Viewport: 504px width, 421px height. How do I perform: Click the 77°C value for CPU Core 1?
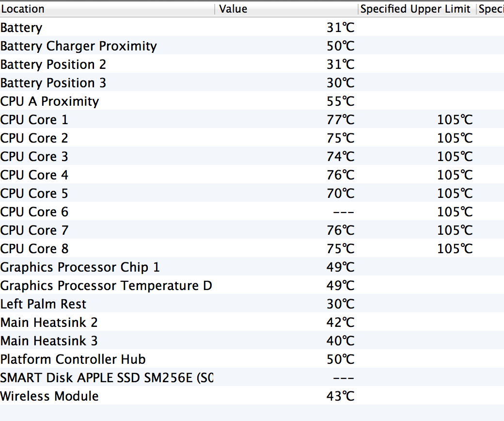coord(340,120)
